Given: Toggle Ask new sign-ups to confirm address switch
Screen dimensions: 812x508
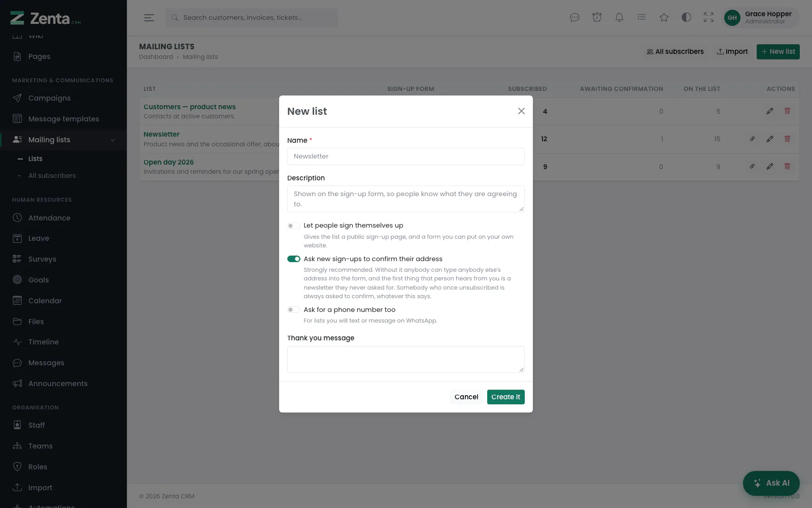Looking at the screenshot, I should 293,259.
